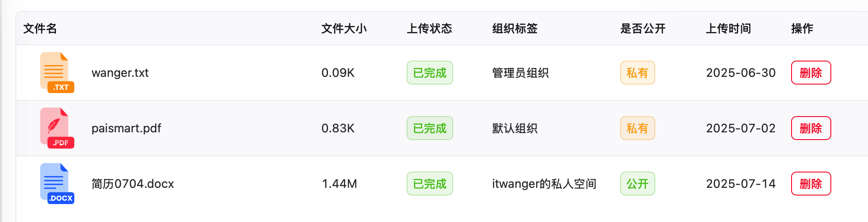Image resolution: width=868 pixels, height=222 pixels.
Task: Click the DOCX file icon for 简历0704.docx
Action: 57,184
